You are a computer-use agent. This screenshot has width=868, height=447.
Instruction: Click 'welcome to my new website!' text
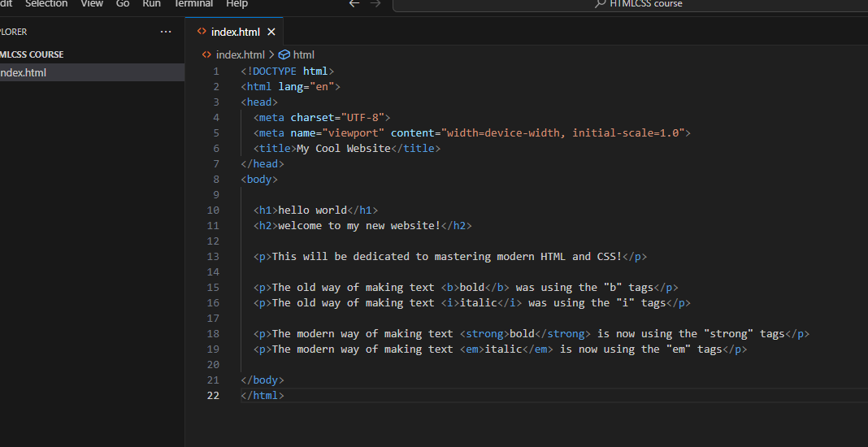tap(359, 226)
